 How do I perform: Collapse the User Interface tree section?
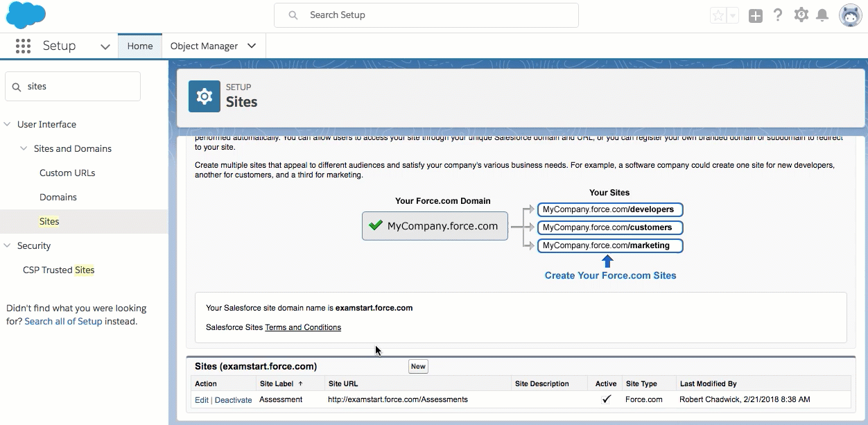point(8,125)
